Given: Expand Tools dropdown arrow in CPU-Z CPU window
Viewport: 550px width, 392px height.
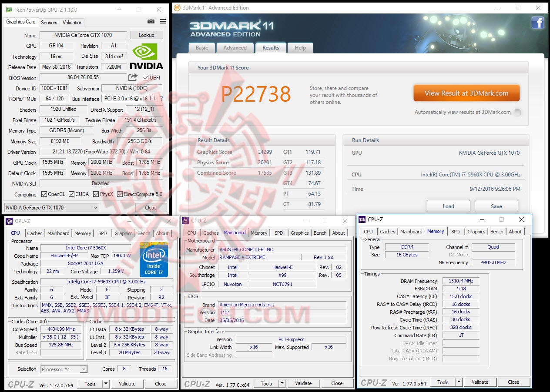Looking at the screenshot, I should [x=106, y=384].
